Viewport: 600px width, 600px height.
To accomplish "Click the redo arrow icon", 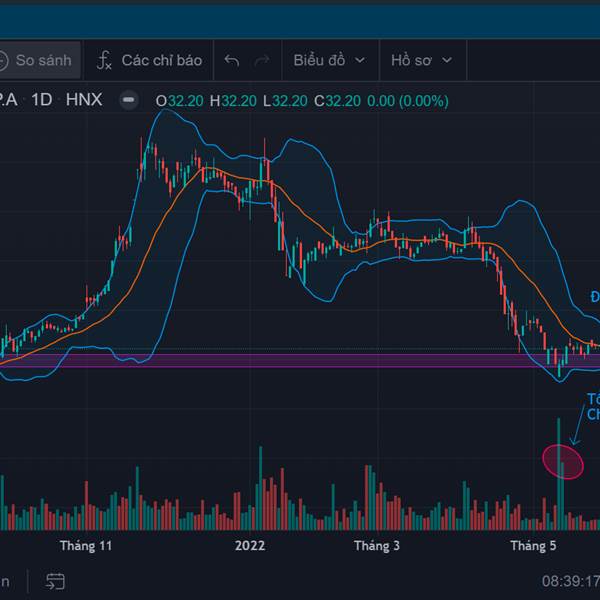I will [x=262, y=61].
